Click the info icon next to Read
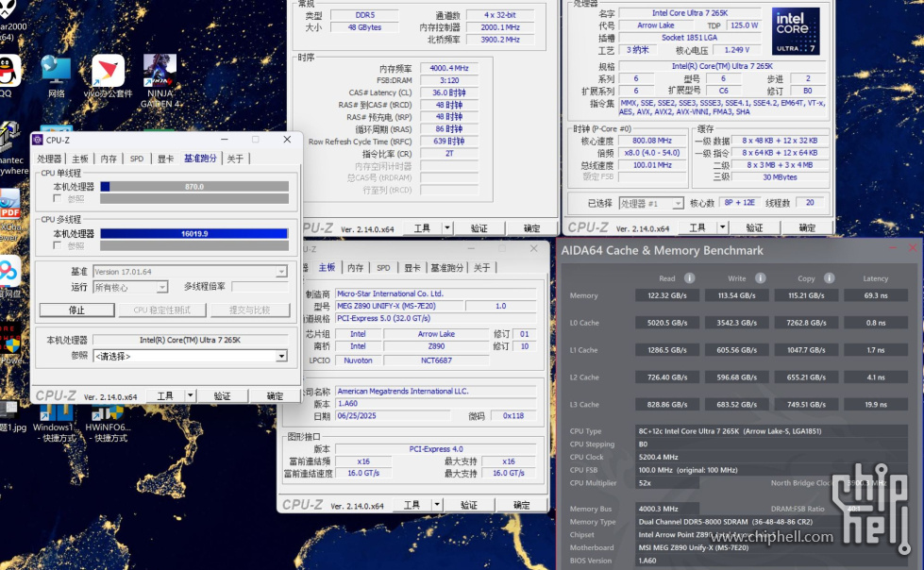This screenshot has height=570, width=924. pos(689,278)
